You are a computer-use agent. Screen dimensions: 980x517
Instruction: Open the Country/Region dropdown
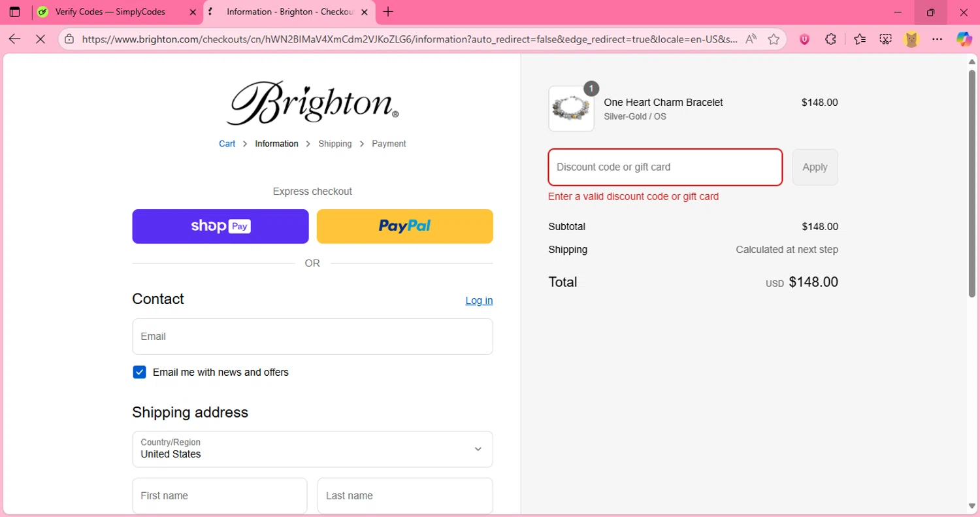tap(312, 449)
